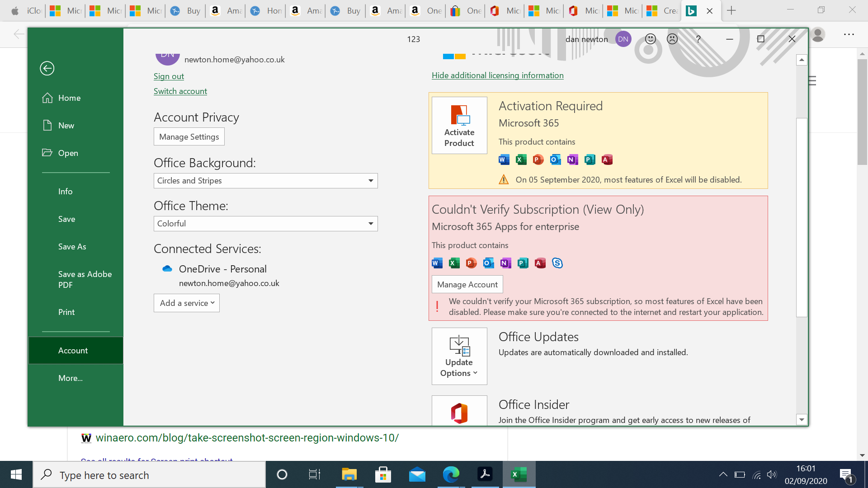Open the Mail app on the taskbar
The height and width of the screenshot is (488, 868).
coord(417,474)
